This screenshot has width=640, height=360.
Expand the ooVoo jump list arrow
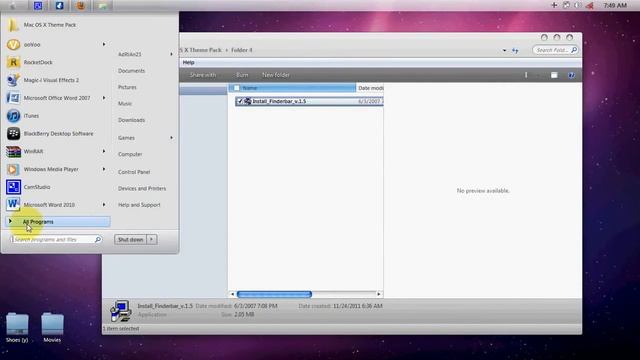[x=104, y=44]
